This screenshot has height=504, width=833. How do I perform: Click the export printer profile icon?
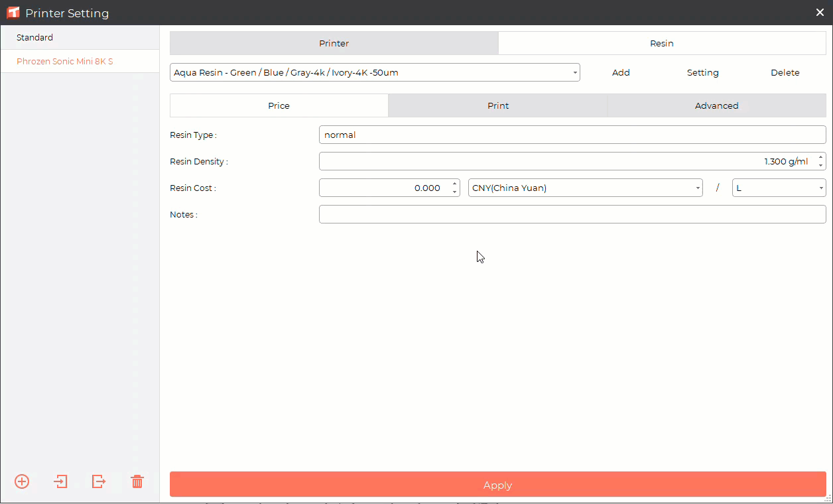point(99,481)
